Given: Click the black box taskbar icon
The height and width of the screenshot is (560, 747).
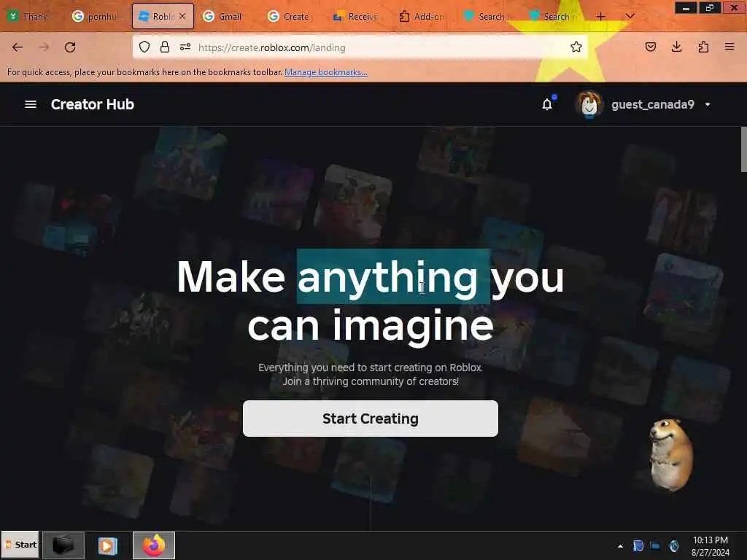Looking at the screenshot, I should tap(63, 545).
